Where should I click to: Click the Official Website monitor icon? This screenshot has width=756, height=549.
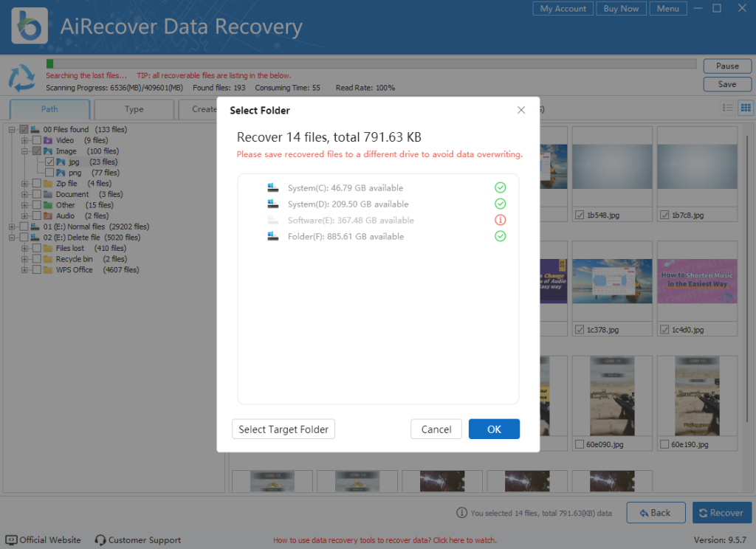click(x=11, y=540)
